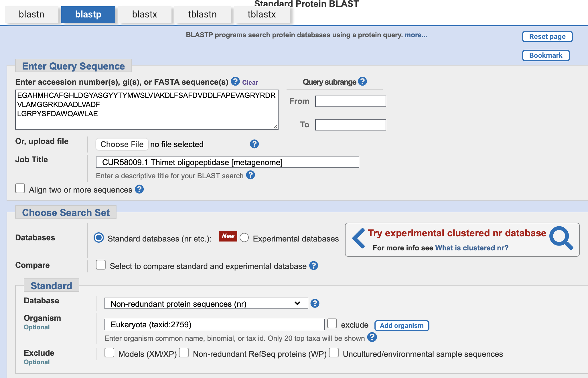Exclude Uncultured/environmental sample sequences checkbox
Viewport: 588px width, 378px height.
pos(334,353)
